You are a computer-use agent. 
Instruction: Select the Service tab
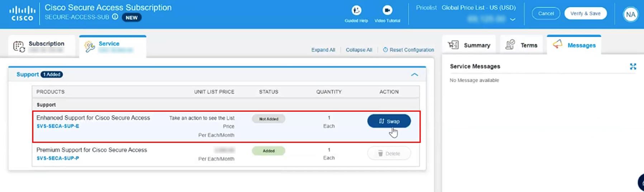[113, 46]
